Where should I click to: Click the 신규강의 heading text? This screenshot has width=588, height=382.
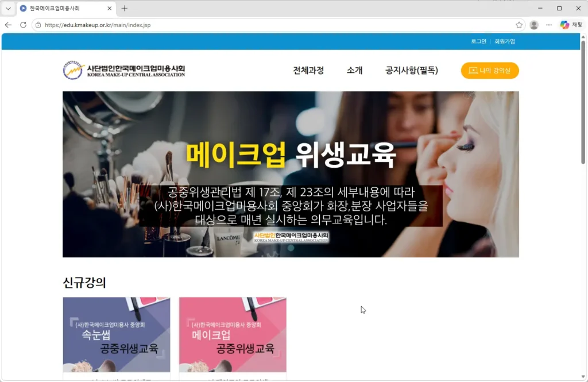coord(84,283)
